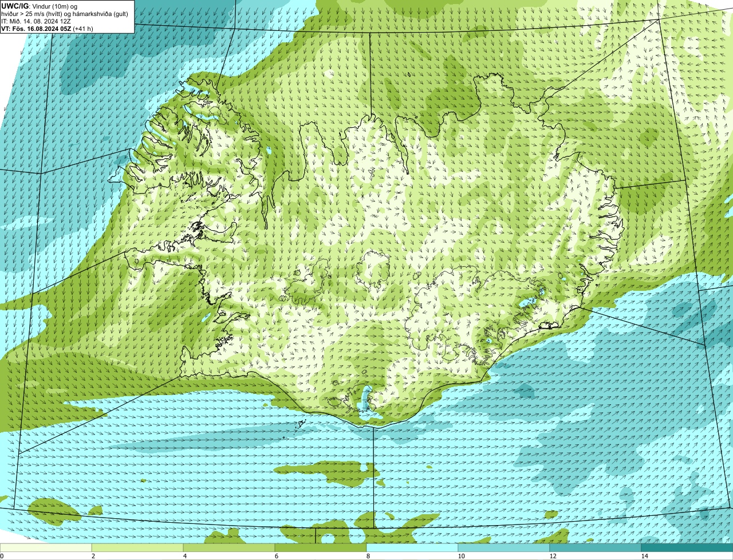The image size is (733, 560).
Task: Select the 'IT: Mið. 14. 08. 2024 12Z' line
Action: coord(36,21)
